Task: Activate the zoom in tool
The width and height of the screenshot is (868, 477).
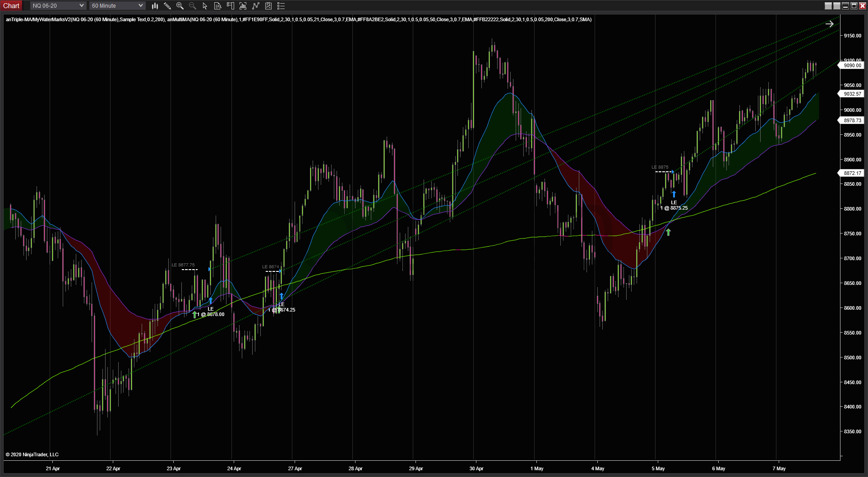Action: coord(180,6)
